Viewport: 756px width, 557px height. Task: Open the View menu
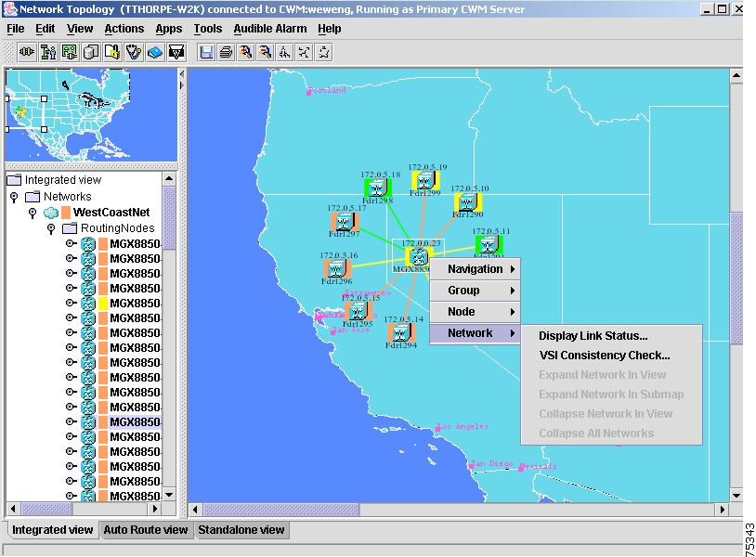point(80,29)
